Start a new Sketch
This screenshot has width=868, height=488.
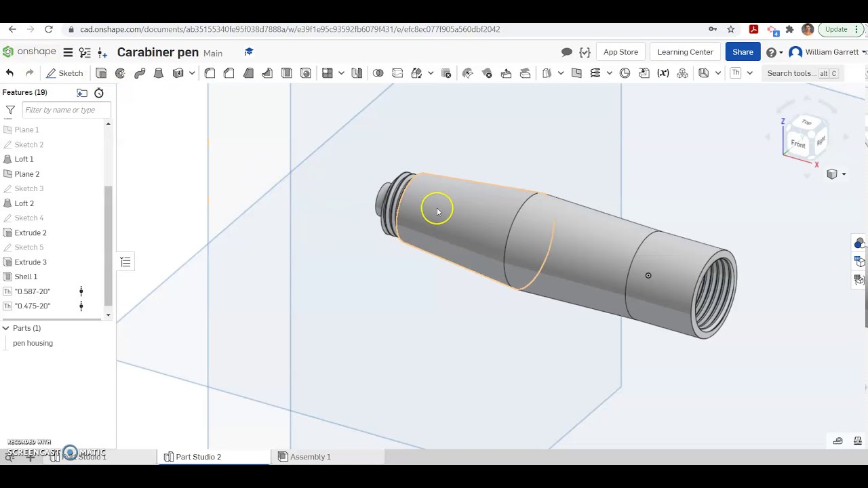(x=64, y=73)
